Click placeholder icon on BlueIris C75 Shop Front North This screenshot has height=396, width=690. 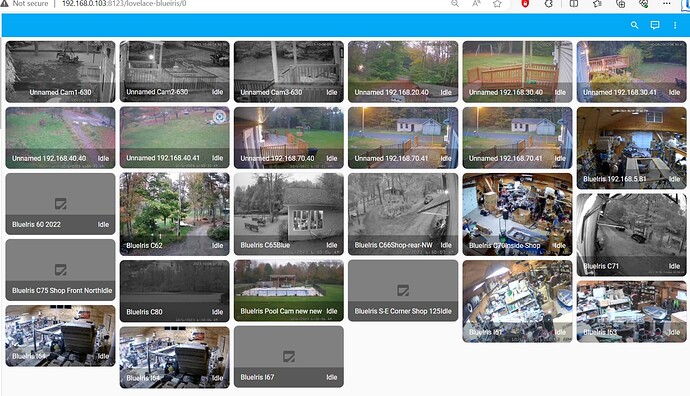pyautogui.click(x=60, y=269)
